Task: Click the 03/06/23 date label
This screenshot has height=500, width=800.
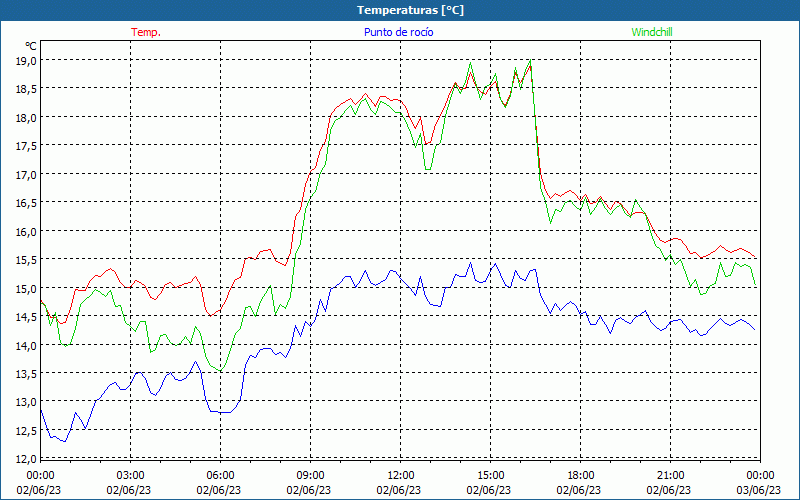Action: click(x=759, y=490)
